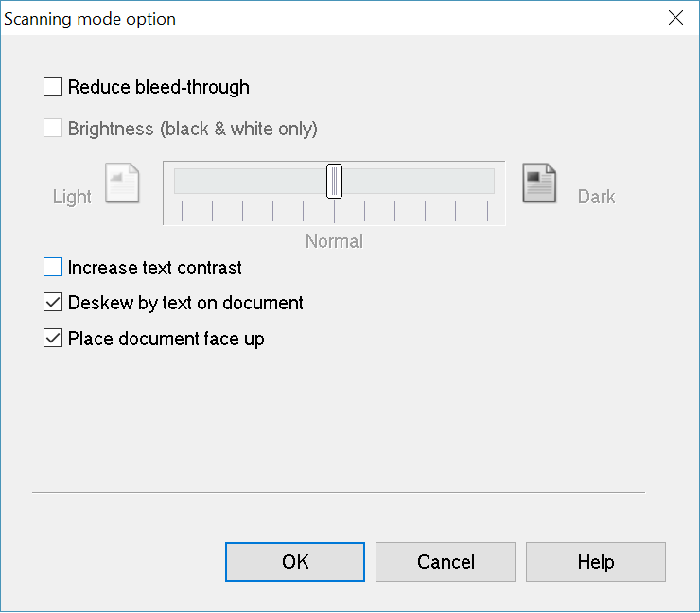Screen dimensions: 700x613
Task: Click the slider track's far right end
Action: click(490, 181)
